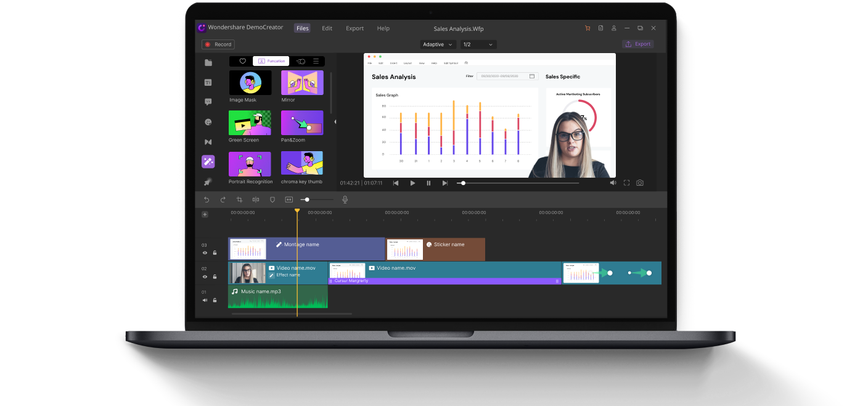
Task: Select the Portrait Recognition effect thumbnail
Action: [x=250, y=164]
